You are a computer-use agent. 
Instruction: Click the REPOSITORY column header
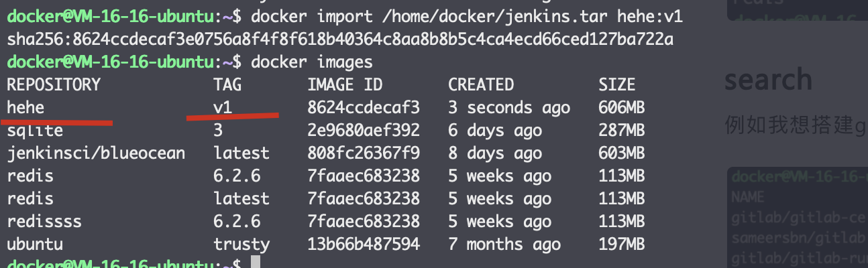point(53,84)
